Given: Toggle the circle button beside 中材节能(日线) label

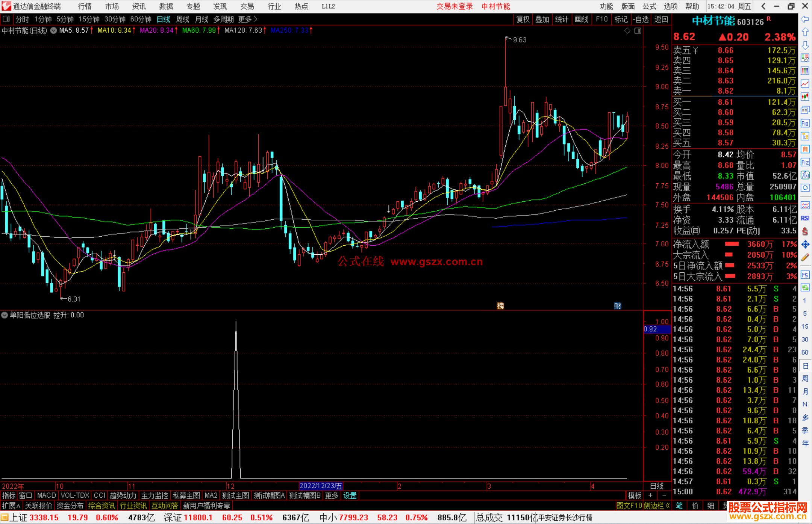Looking at the screenshot, I should (54, 30).
